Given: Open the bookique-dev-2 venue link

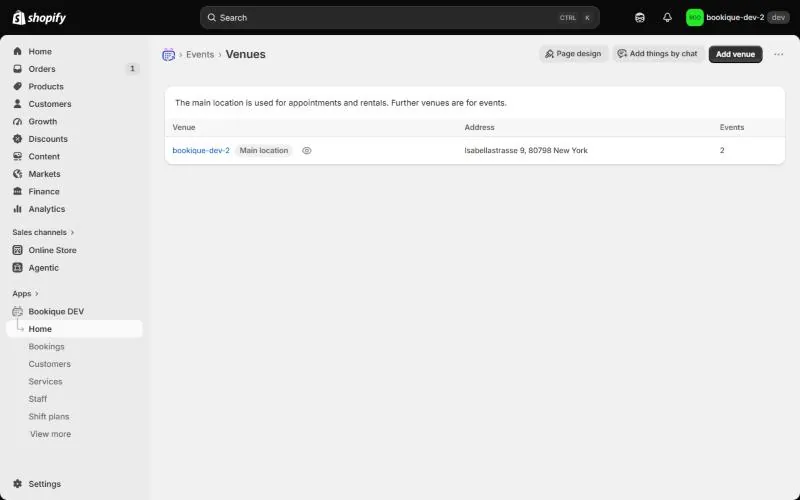Looking at the screenshot, I should [201, 151].
